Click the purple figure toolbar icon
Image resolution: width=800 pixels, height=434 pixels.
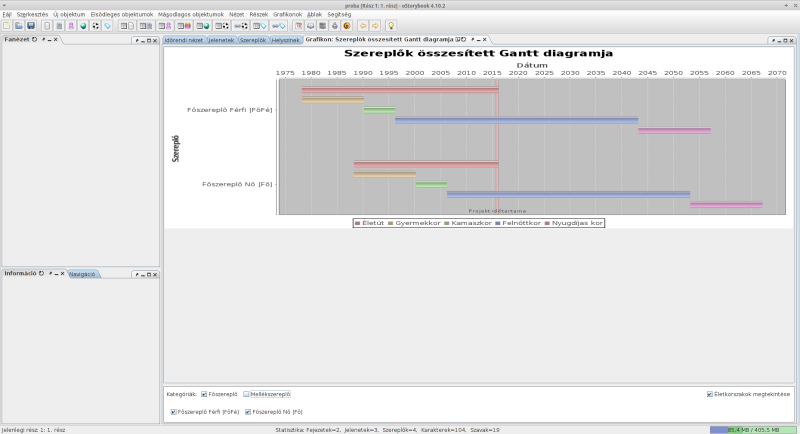(335, 25)
